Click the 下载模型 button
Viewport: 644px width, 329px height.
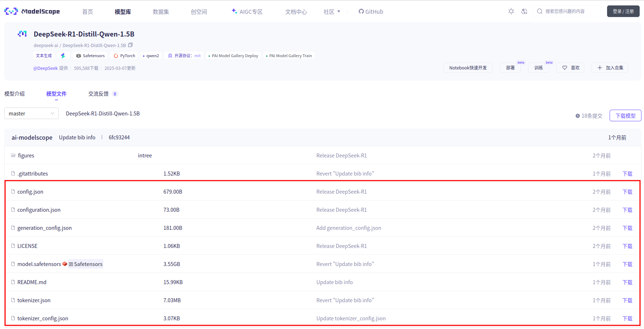[x=626, y=116]
